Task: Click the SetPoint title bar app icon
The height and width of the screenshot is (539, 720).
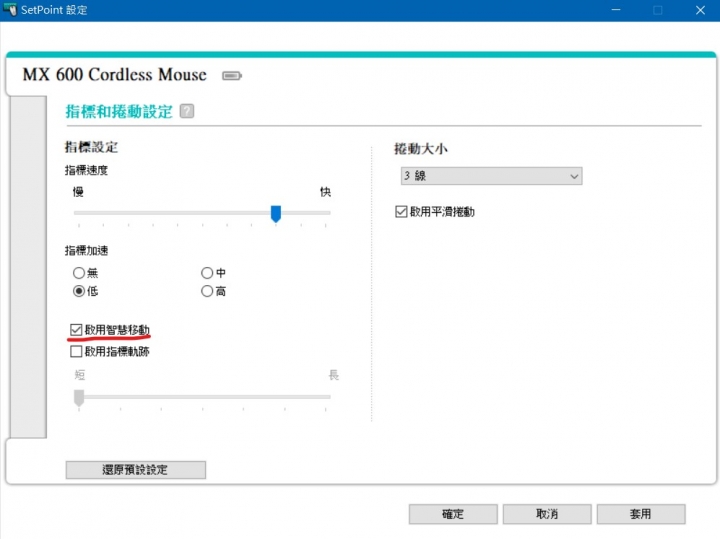Action: [10, 9]
